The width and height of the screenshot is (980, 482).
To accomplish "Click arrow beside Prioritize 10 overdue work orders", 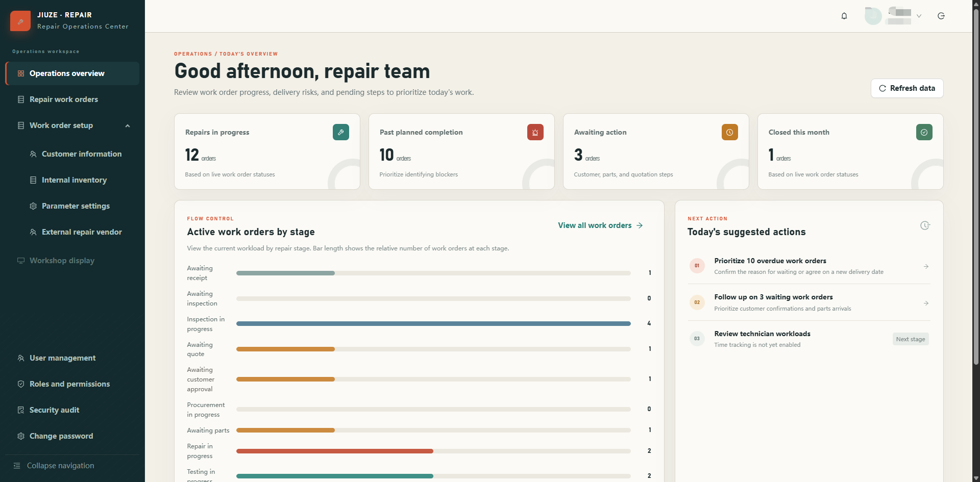I will pos(926,267).
